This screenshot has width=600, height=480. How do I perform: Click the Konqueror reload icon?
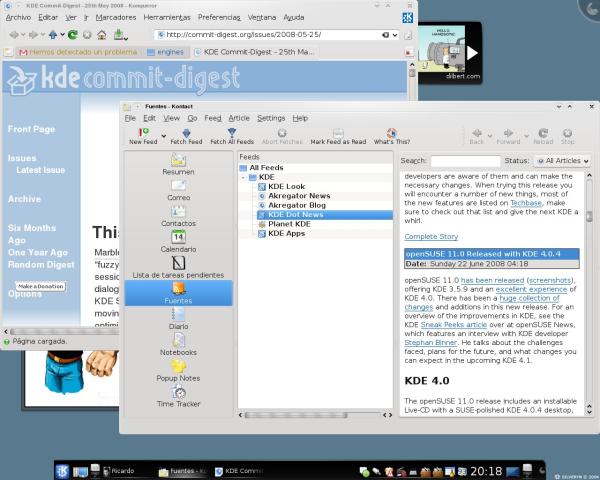click(72, 35)
